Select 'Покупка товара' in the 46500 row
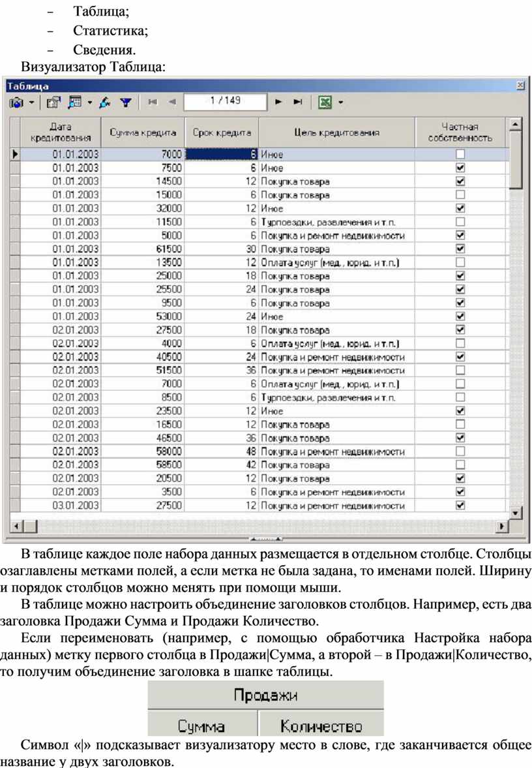Screen dimensions: 532x768 336,438
